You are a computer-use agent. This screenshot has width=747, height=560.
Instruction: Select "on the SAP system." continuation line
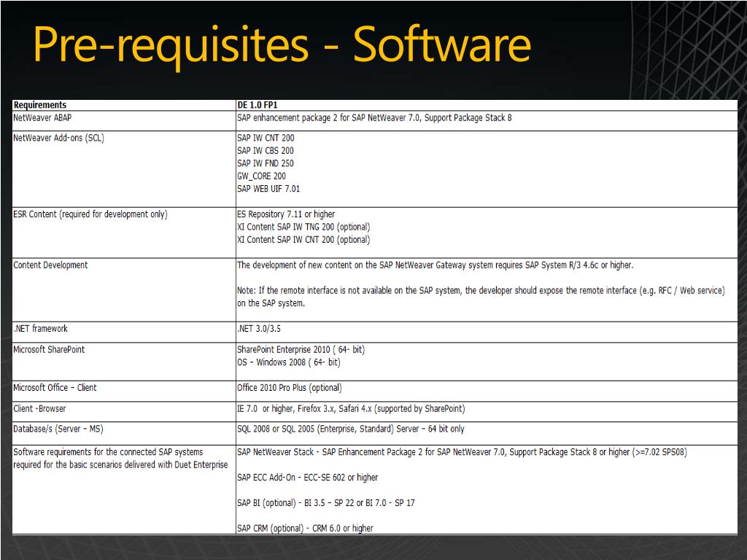tap(271, 303)
